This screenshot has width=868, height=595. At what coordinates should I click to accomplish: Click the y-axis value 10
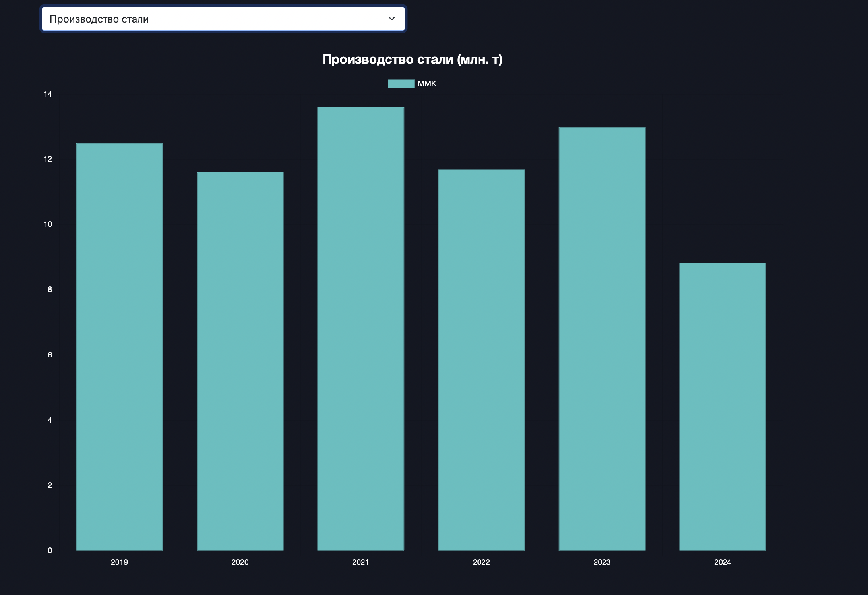click(x=48, y=224)
